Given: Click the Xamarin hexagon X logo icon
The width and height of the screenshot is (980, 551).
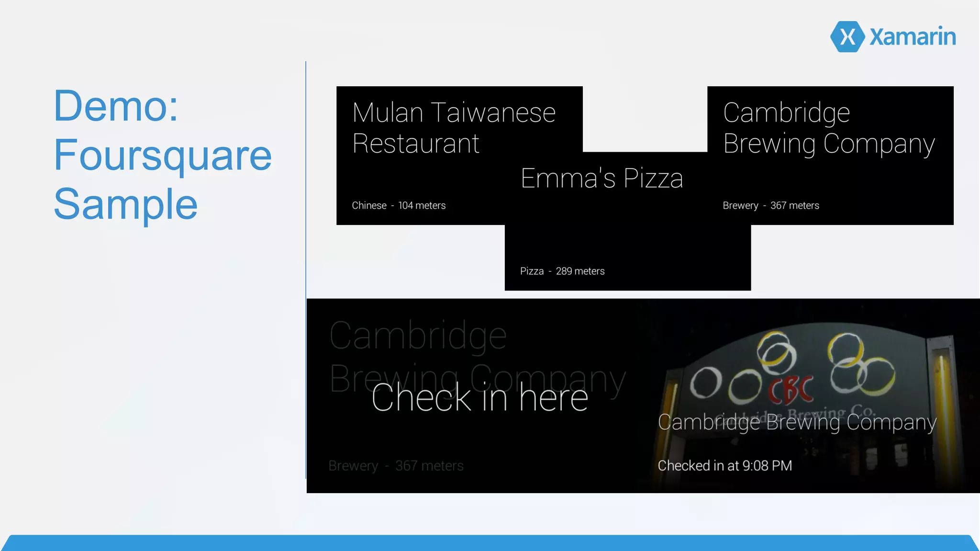Looking at the screenshot, I should [x=847, y=36].
